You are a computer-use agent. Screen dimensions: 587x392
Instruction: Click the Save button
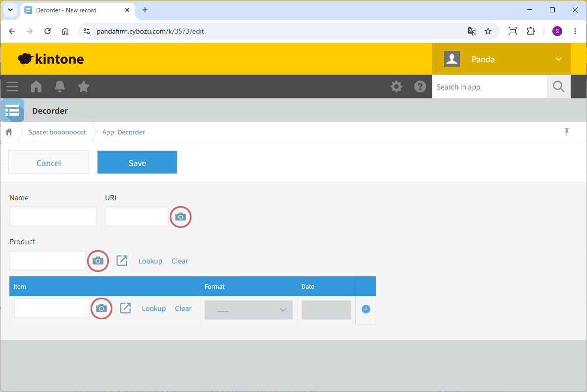(x=138, y=162)
